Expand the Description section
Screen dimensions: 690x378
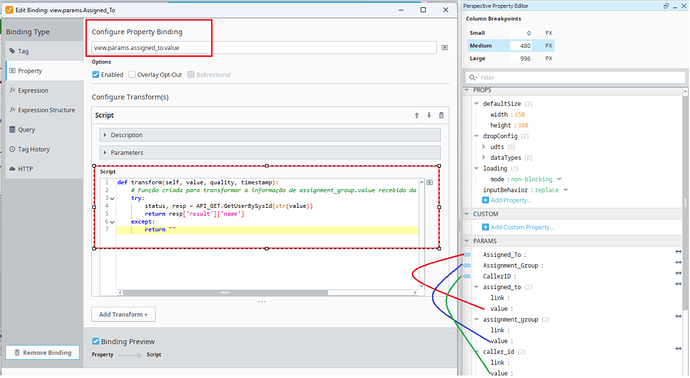(270, 135)
